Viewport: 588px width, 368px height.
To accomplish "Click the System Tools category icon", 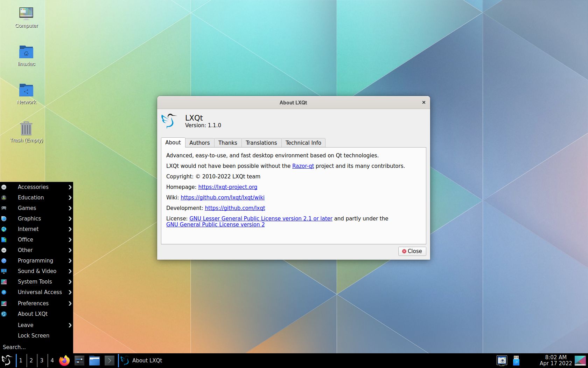I will click(x=4, y=282).
